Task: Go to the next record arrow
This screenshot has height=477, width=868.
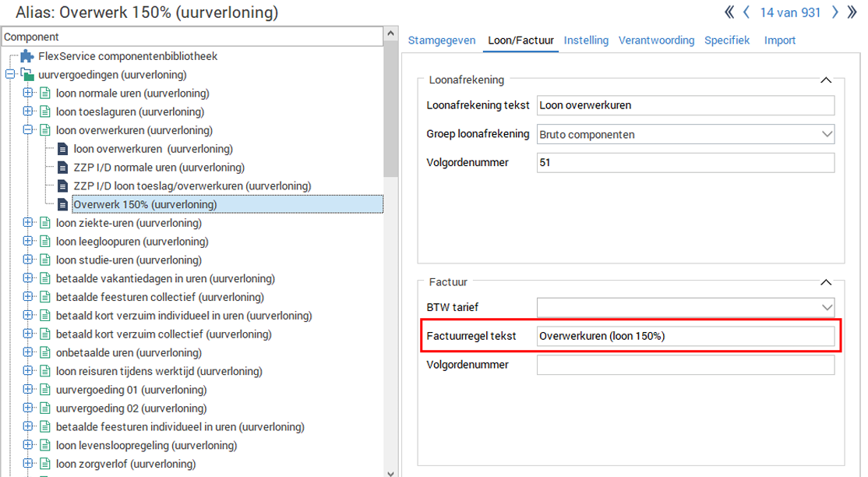Action: click(x=834, y=12)
